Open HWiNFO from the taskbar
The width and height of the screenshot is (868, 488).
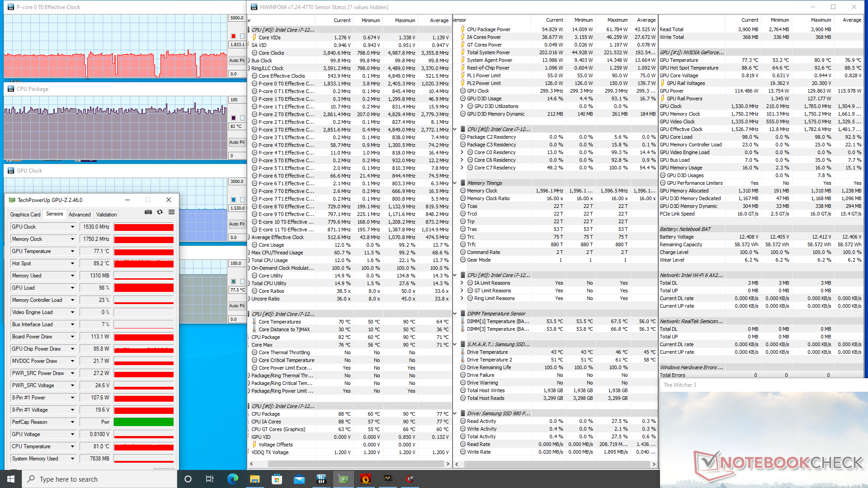(x=321, y=479)
